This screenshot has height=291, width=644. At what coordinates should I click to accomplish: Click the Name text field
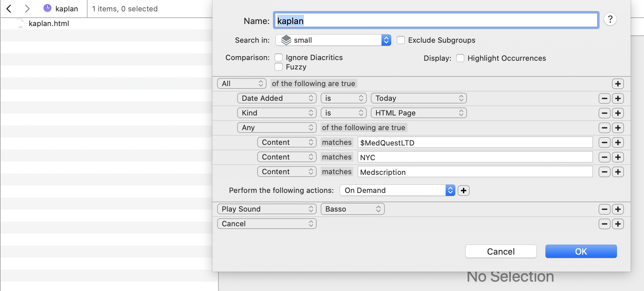click(436, 21)
